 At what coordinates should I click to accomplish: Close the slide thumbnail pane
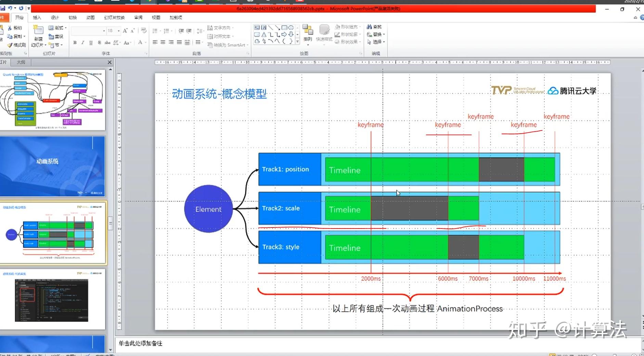(x=110, y=62)
